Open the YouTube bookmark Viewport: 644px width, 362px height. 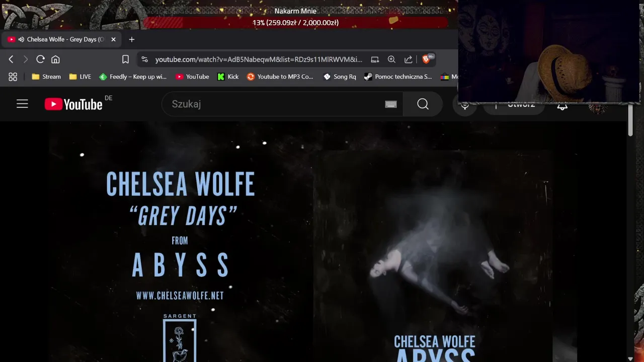point(192,76)
